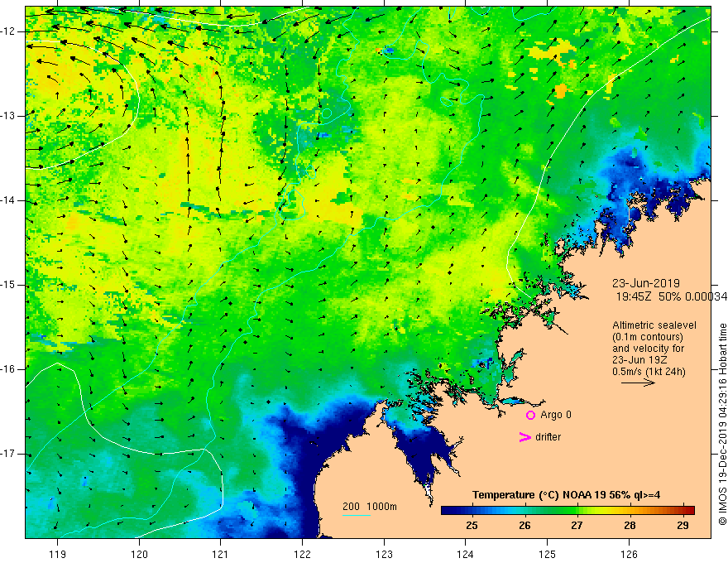Click longitude label 126

pyautogui.click(x=629, y=554)
